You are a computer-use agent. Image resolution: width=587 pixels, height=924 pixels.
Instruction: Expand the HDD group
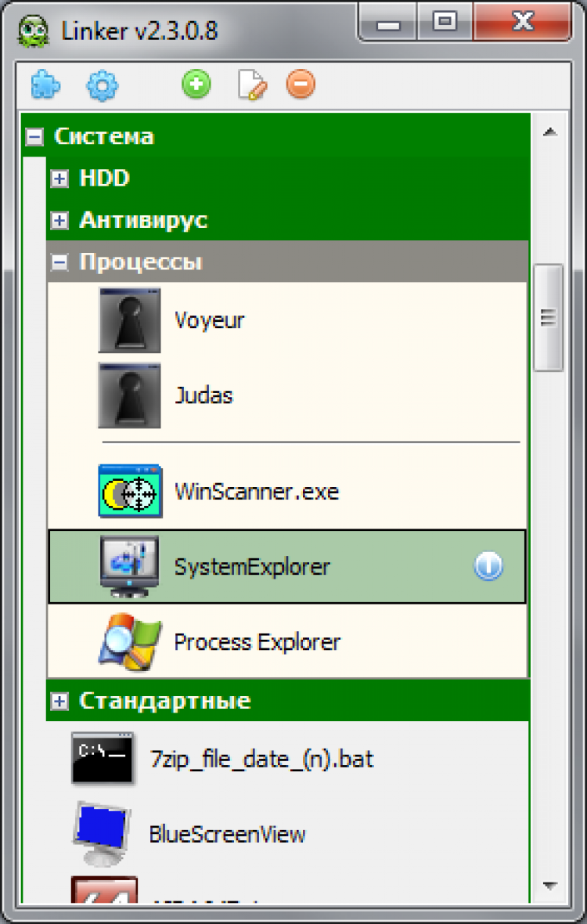(59, 179)
